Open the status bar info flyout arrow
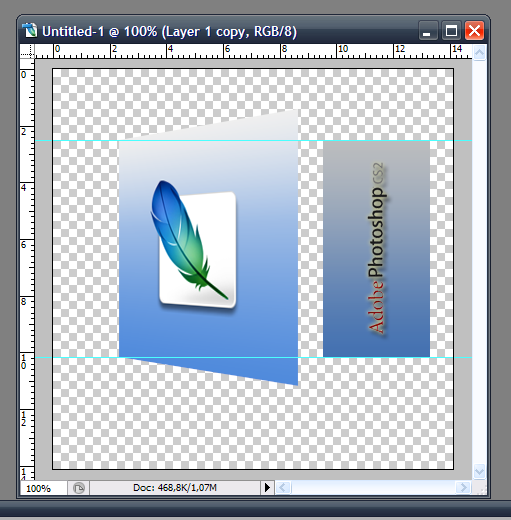The height and width of the screenshot is (520, 511). [x=267, y=488]
